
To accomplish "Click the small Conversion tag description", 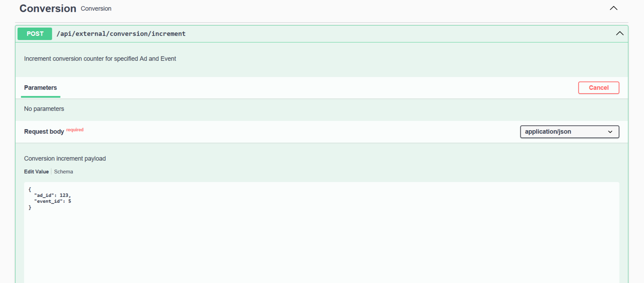I will pos(96,9).
